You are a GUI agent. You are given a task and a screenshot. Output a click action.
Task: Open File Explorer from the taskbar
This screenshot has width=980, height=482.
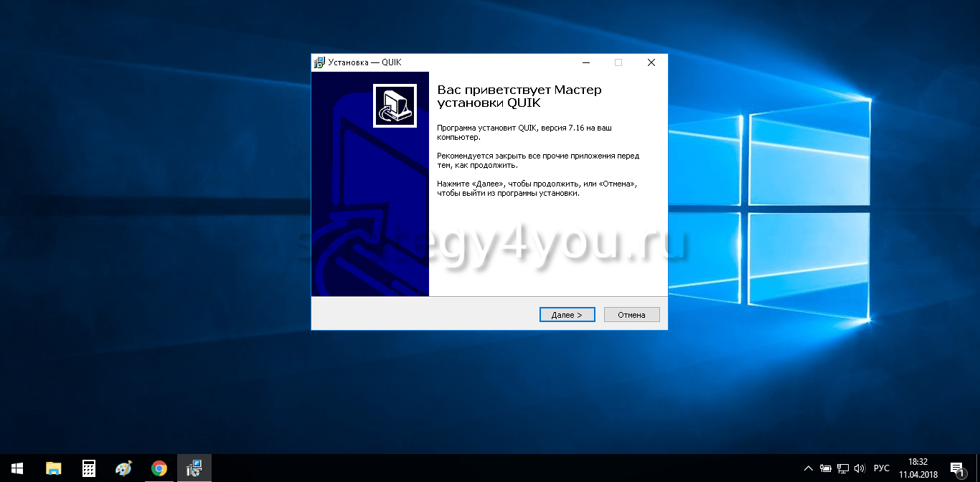[x=54, y=468]
